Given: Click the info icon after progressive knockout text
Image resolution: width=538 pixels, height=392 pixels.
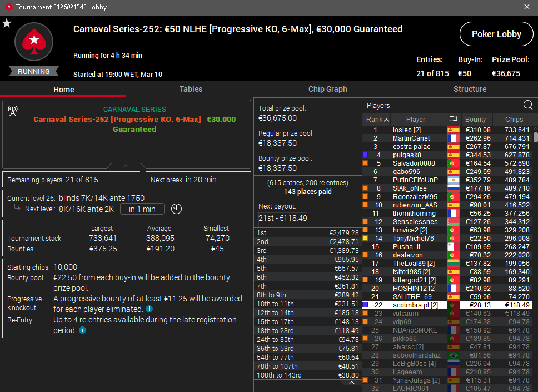Looking at the screenshot, I should (x=150, y=309).
